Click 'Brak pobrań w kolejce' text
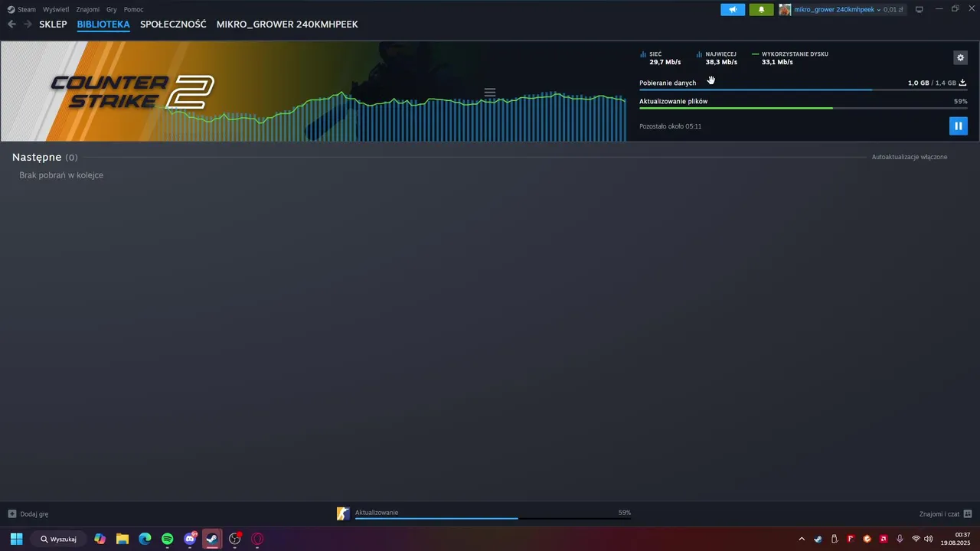Viewport: 980px width, 551px height. 61,175
